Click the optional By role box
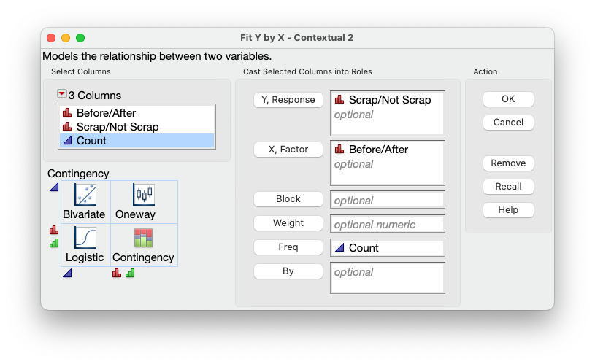This screenshot has width=595, height=364. click(387, 277)
